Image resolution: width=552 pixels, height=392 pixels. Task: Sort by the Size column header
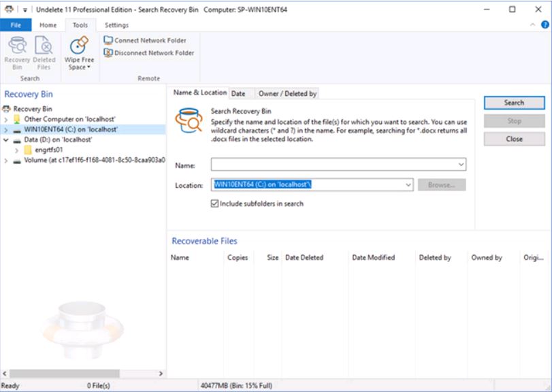coord(267,257)
